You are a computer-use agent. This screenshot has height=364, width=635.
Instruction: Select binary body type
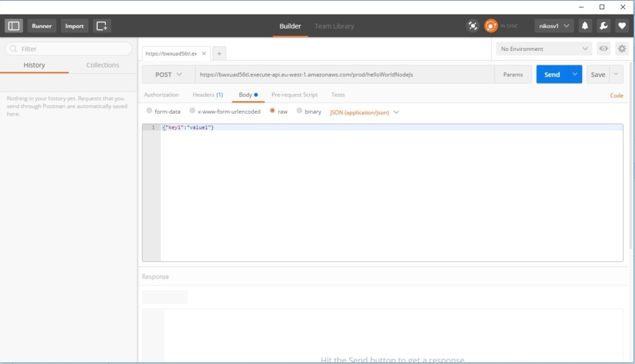pos(300,110)
